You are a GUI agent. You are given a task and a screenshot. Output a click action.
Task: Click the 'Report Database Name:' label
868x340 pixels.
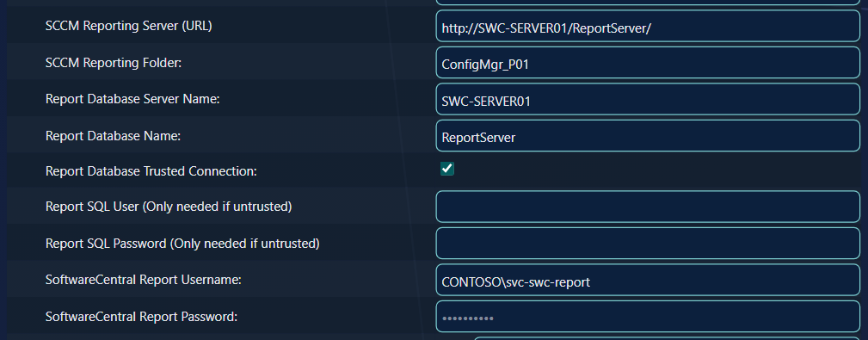[x=113, y=136]
